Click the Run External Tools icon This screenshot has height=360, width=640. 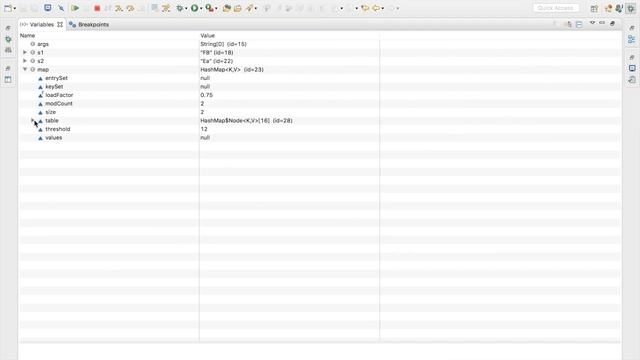pos(209,8)
